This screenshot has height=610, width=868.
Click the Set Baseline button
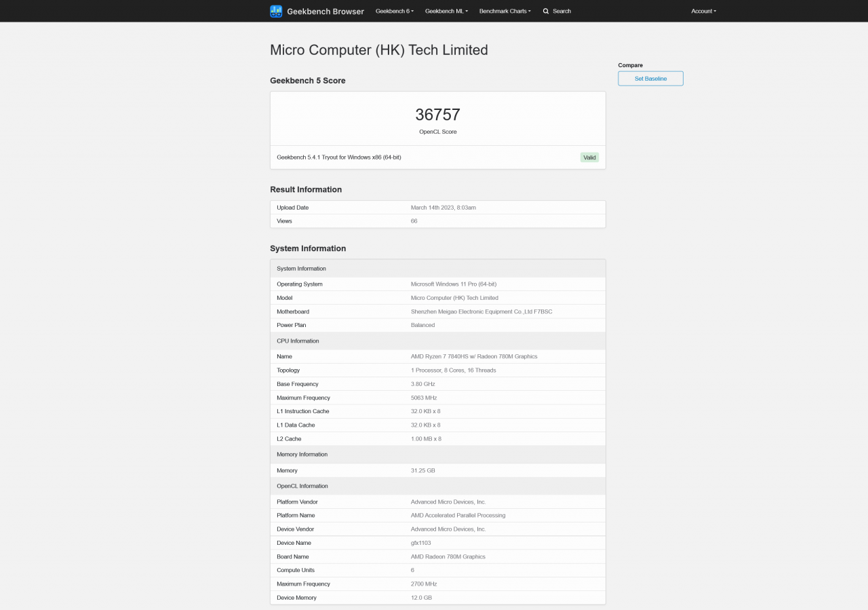pyautogui.click(x=650, y=79)
